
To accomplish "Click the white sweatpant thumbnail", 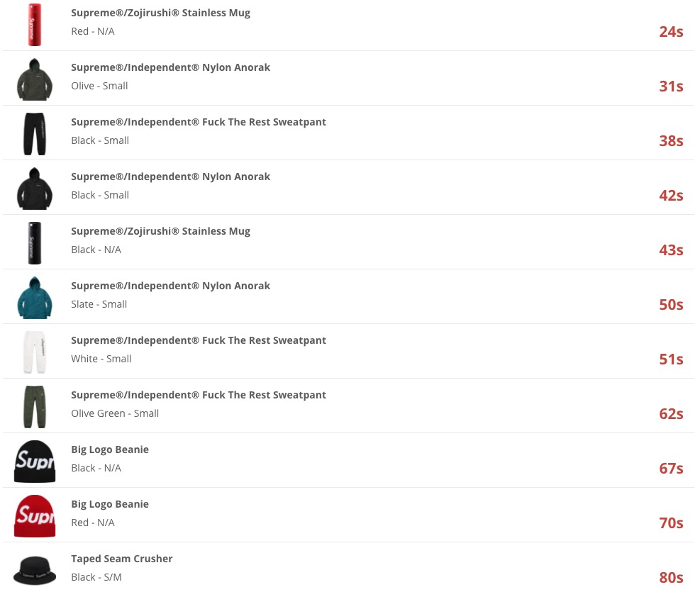I will (35, 352).
